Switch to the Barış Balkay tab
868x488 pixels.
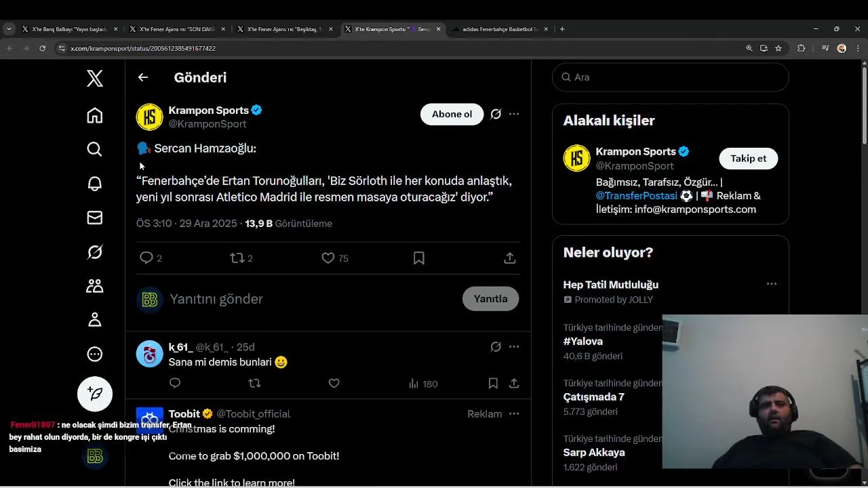click(68, 29)
